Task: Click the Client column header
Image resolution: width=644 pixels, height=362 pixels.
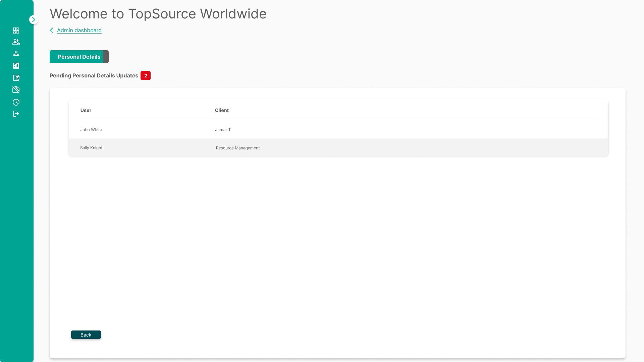Action: coord(222,110)
